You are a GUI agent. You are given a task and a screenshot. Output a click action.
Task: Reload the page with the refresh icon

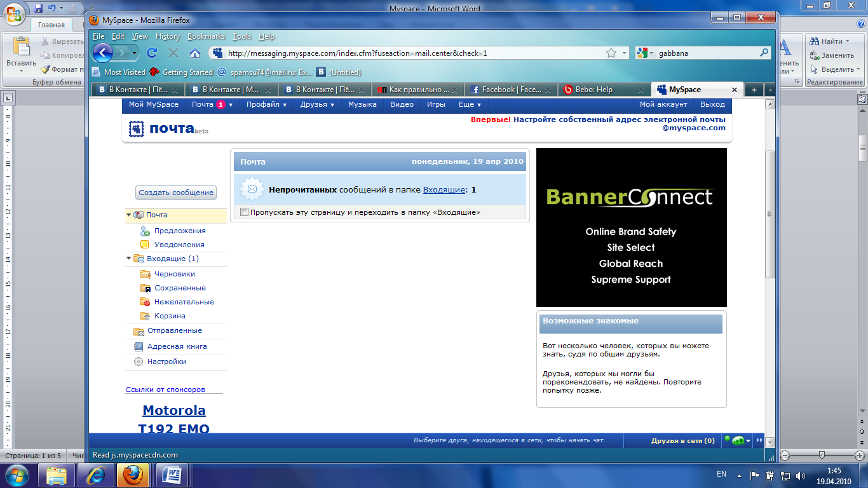coord(152,53)
